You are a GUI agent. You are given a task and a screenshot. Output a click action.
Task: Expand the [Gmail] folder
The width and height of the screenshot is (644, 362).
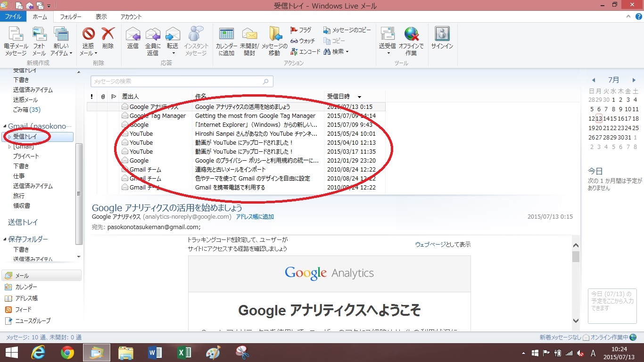pyautogui.click(x=9, y=147)
